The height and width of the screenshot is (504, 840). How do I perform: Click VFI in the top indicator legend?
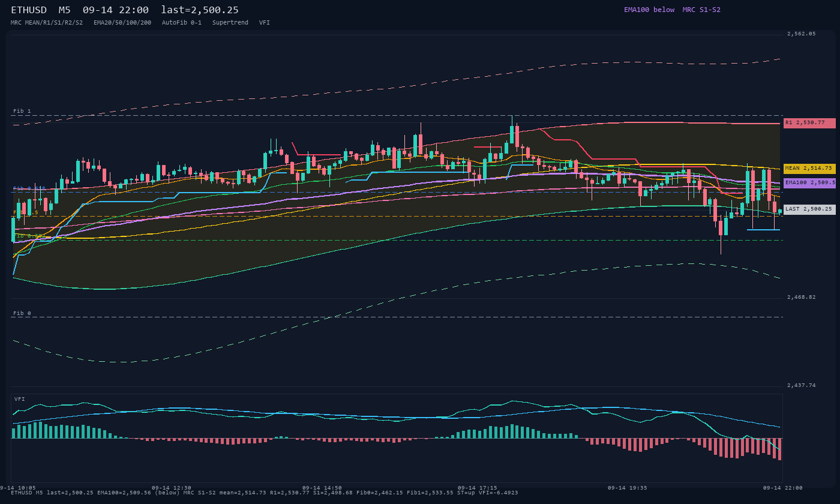(265, 23)
